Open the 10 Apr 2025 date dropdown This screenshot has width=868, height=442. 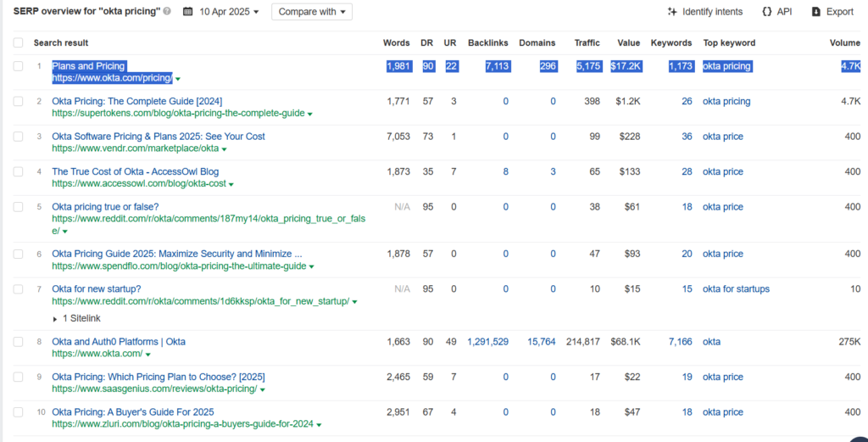tap(229, 12)
